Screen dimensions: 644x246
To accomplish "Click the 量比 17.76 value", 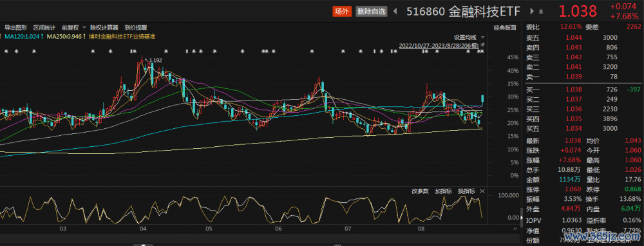I will (633, 180).
